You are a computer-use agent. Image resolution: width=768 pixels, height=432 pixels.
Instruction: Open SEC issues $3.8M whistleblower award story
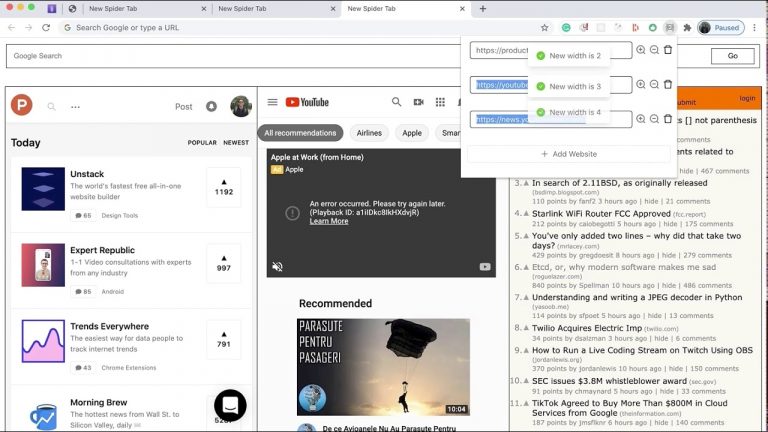[x=609, y=381]
